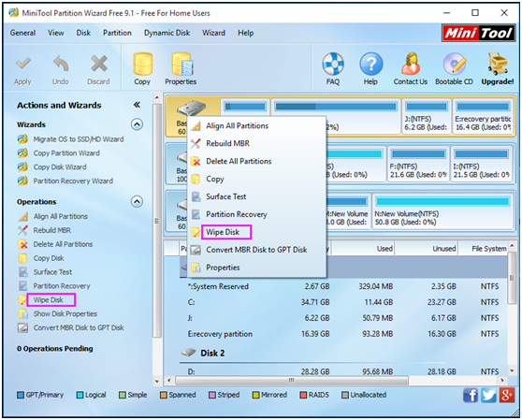Open the Twitter share icon
Screen dimensions: 522x420
488,395
